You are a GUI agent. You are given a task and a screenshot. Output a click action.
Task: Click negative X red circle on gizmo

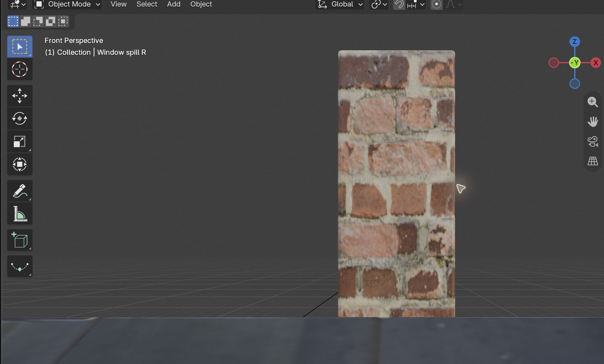coord(554,63)
